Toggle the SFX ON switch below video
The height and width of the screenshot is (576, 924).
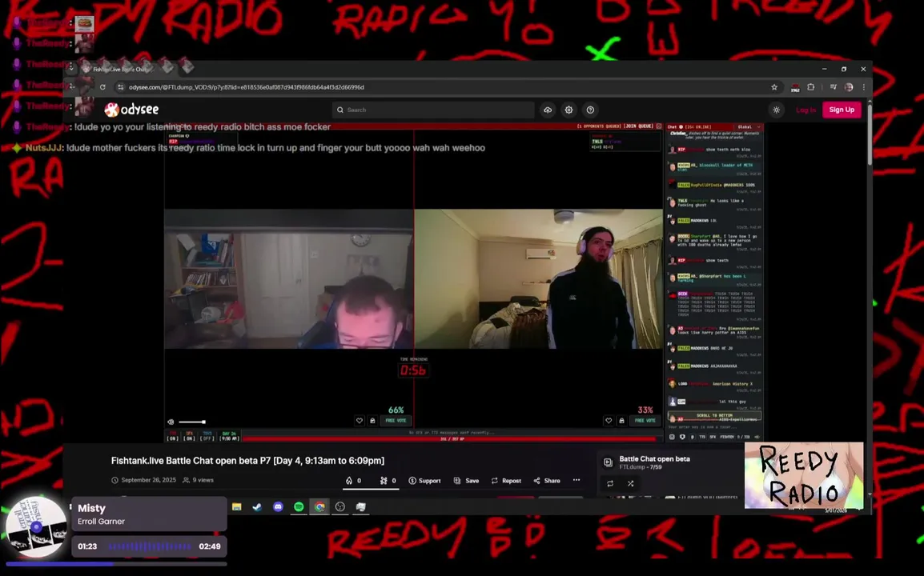point(189,436)
